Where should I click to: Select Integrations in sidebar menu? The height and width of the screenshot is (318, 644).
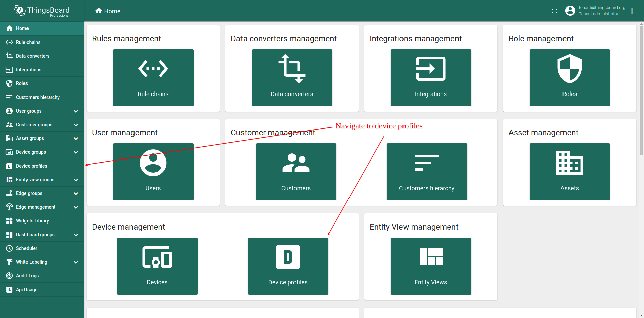42,70
